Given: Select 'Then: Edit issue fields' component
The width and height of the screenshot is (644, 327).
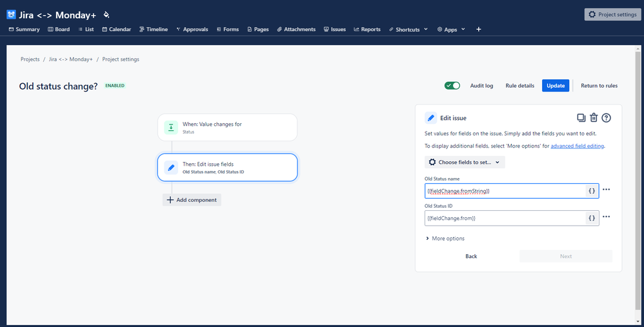Looking at the screenshot, I should 227,167.
